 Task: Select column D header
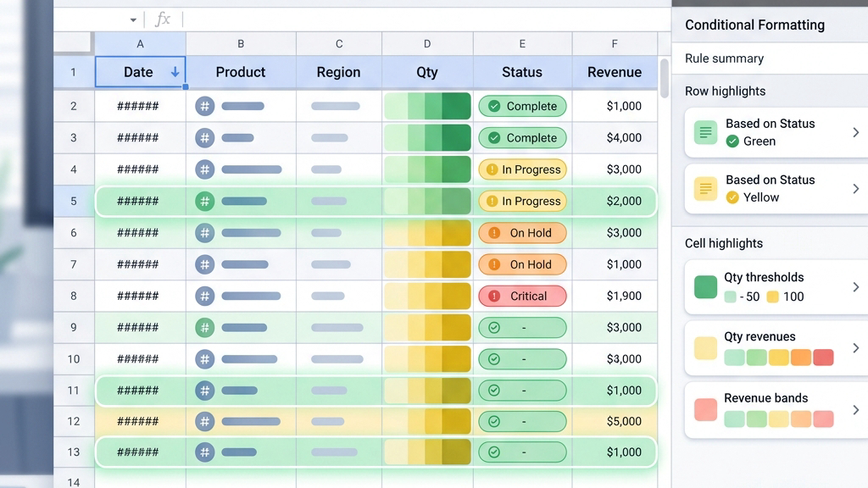click(x=427, y=44)
